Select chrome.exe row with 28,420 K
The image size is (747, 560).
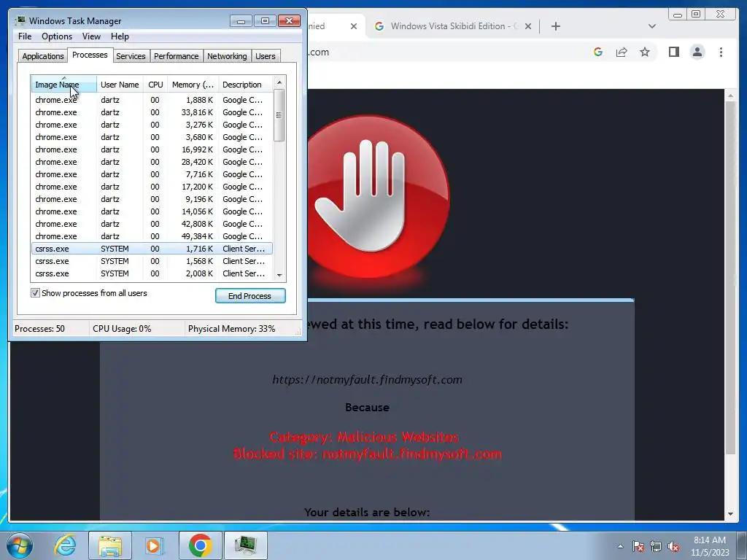click(152, 162)
